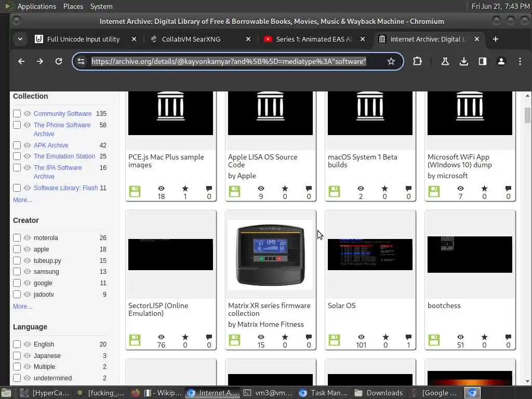Open The IPA Software Archive link
This screenshot has width=532, height=399.
click(58, 172)
